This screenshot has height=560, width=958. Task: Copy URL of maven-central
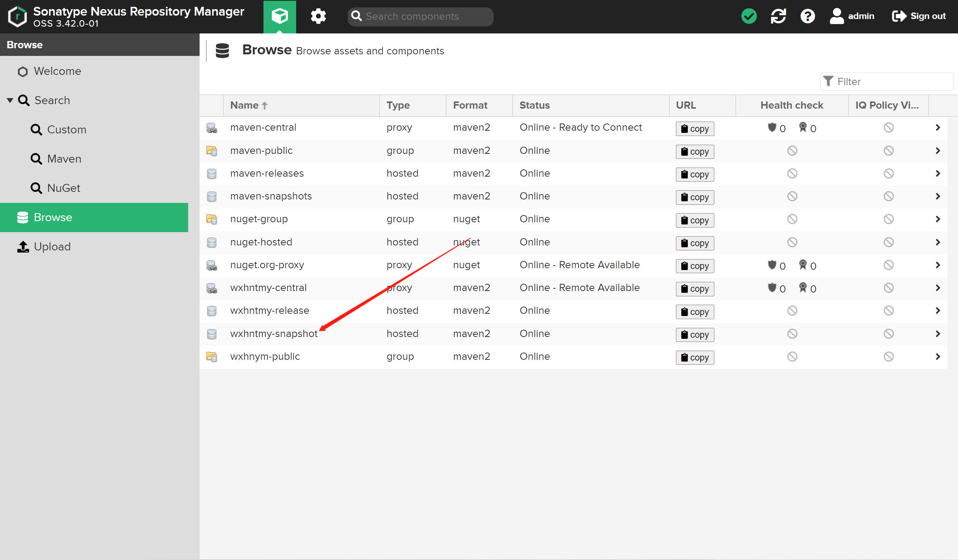(x=695, y=128)
